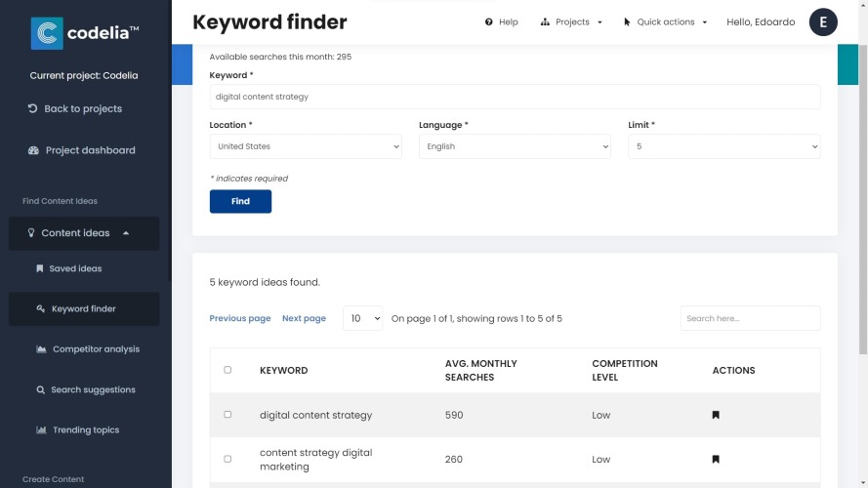Check the digital content strategy row checkbox
This screenshot has width=868, height=488.
pyautogui.click(x=227, y=415)
